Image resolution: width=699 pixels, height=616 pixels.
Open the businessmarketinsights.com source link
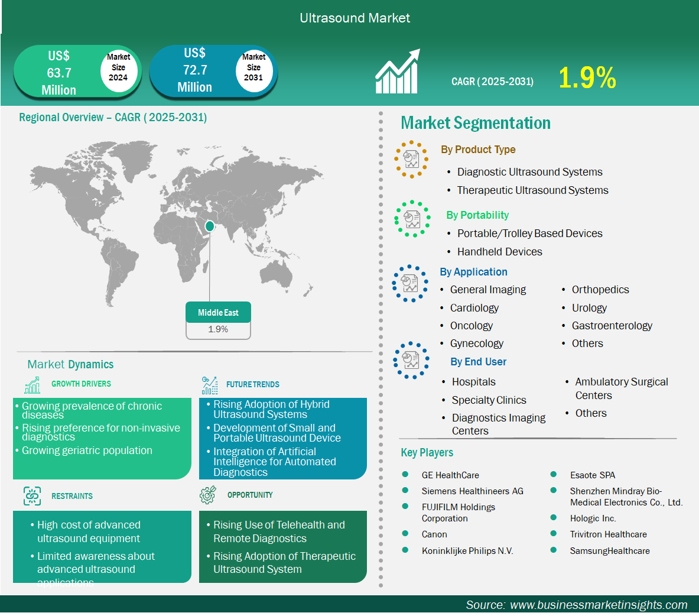click(x=598, y=605)
